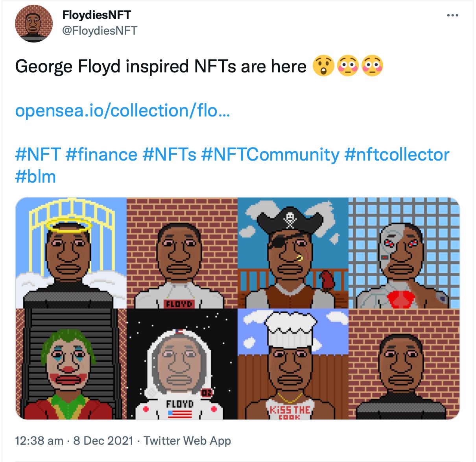This screenshot has height=462, width=476.
Task: Open the opensea.io collection link
Action: pyautogui.click(x=122, y=111)
